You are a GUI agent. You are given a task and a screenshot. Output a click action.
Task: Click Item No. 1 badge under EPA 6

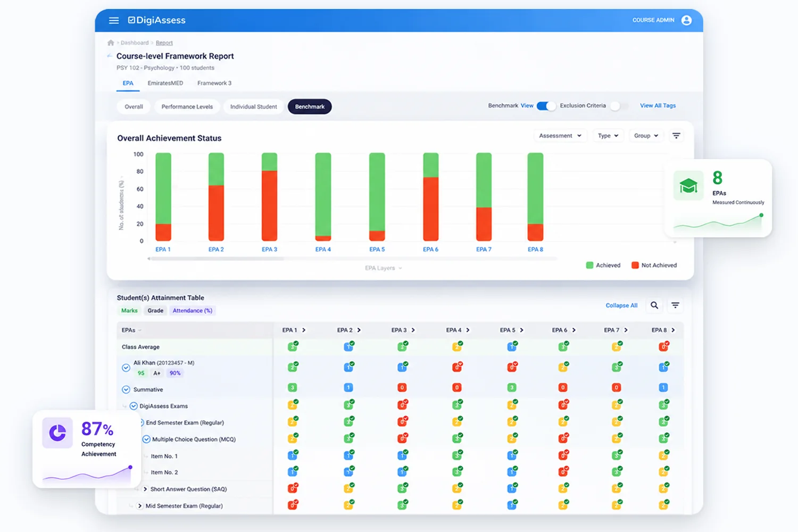click(x=563, y=455)
